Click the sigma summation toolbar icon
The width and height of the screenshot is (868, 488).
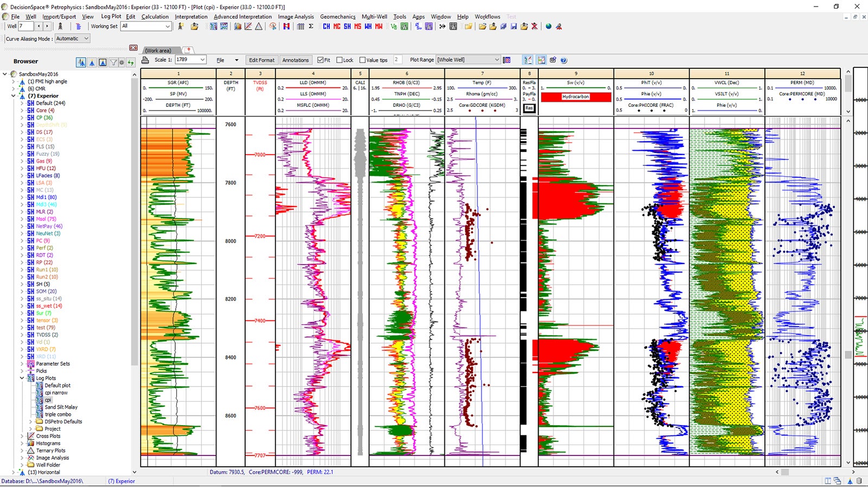(311, 26)
